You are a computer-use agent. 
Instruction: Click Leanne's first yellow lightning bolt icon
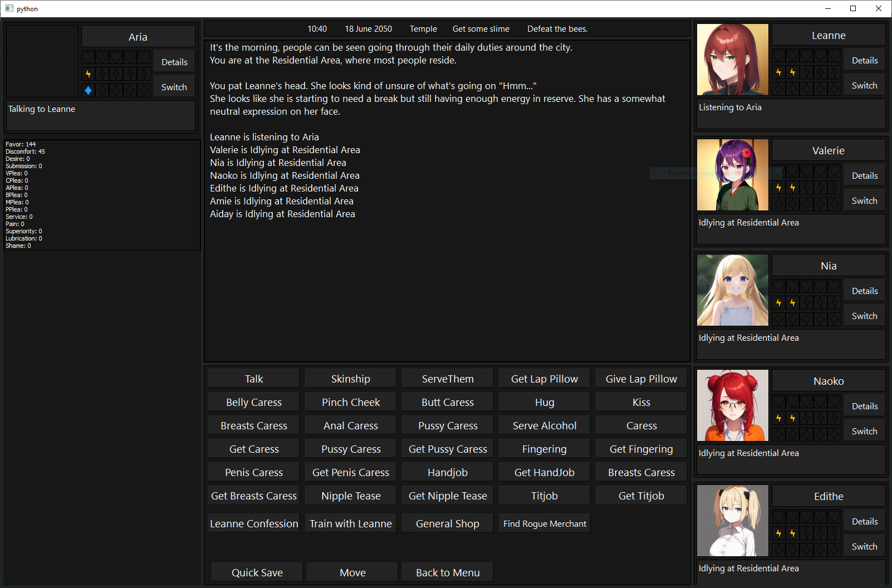[778, 72]
